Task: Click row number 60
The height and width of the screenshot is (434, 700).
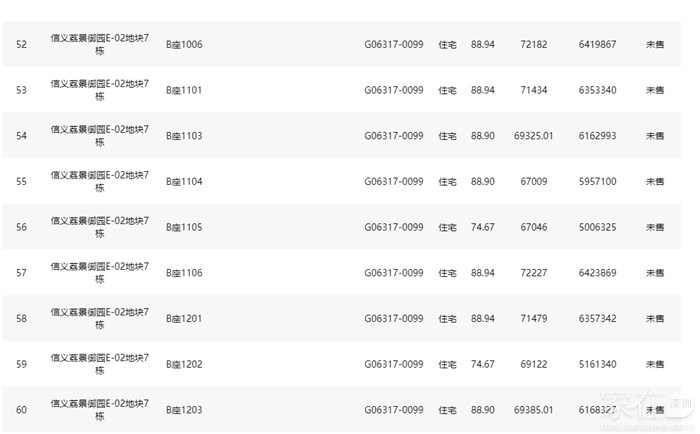Action: [x=22, y=410]
